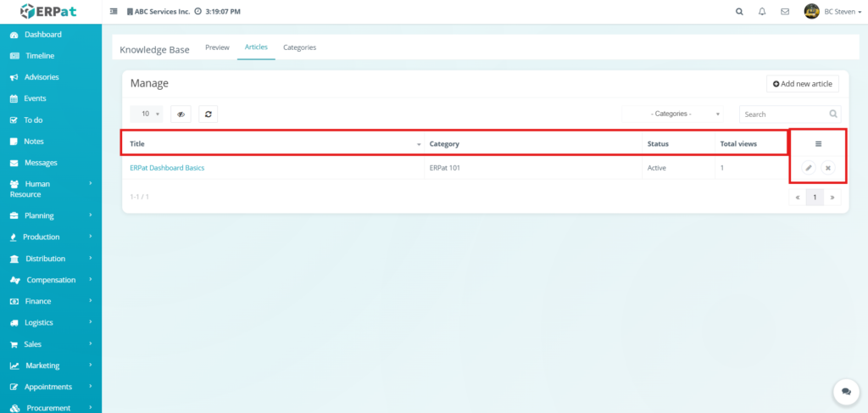Switch to the Categories tab
Image resolution: width=868 pixels, height=413 pixels.
click(x=299, y=47)
